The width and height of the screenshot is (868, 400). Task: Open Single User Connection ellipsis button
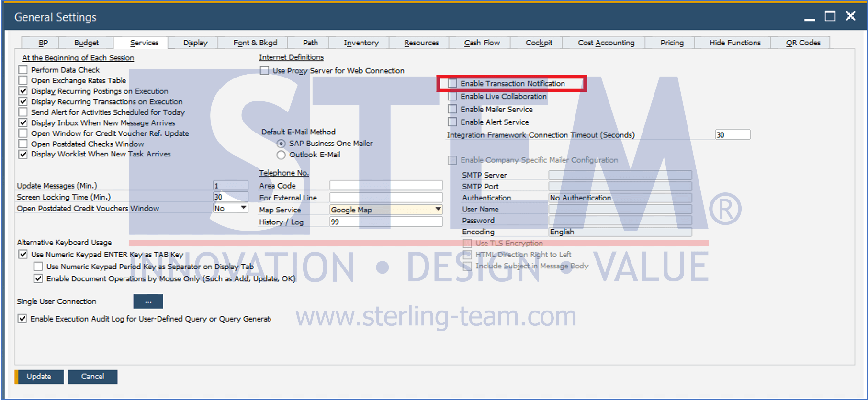[x=148, y=301]
